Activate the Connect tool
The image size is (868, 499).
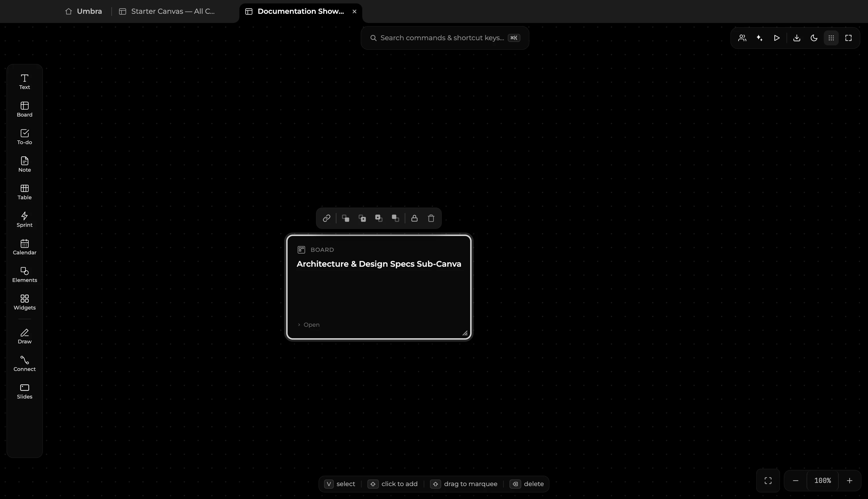point(24,363)
